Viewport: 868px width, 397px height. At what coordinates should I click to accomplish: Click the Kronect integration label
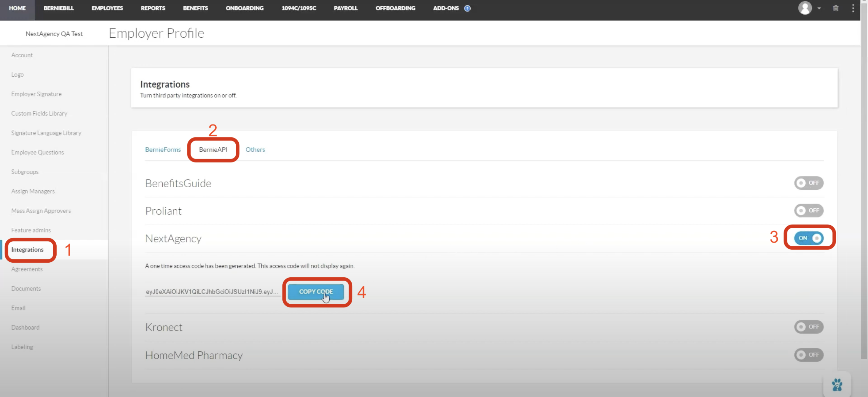tap(164, 327)
